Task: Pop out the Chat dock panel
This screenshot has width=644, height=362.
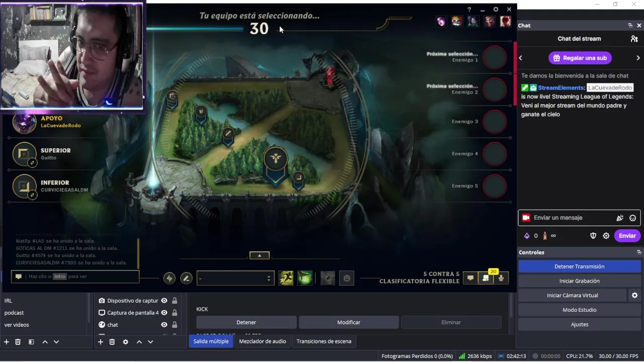Action: (x=630, y=26)
